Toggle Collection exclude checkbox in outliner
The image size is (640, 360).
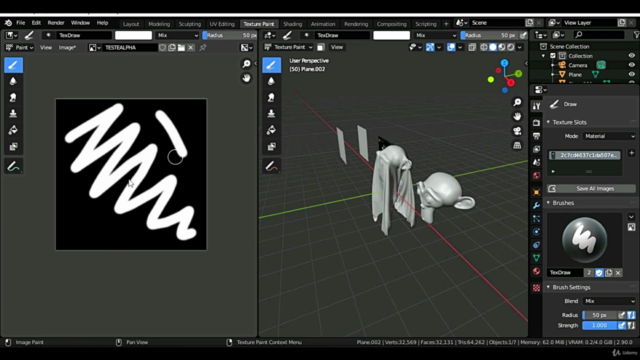[x=553, y=56]
